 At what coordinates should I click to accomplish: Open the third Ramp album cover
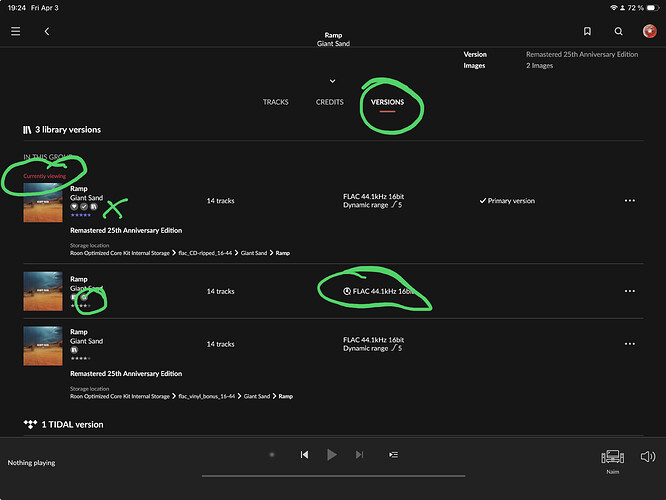pos(43,346)
